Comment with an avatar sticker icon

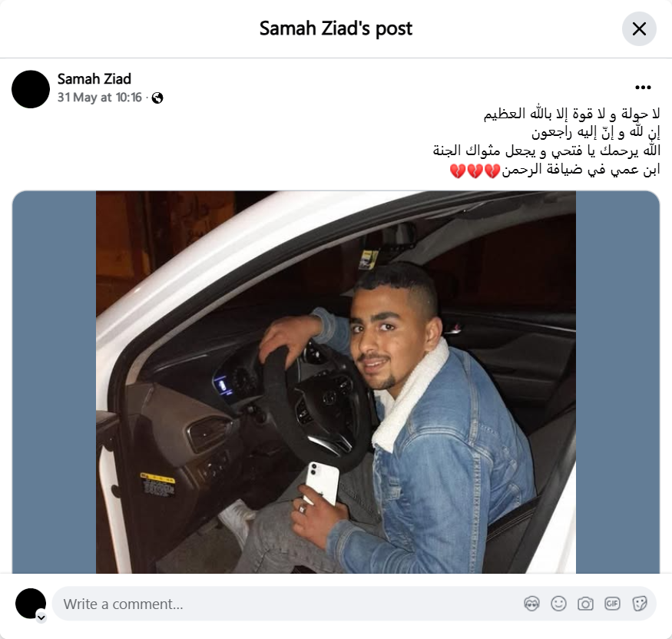531,604
